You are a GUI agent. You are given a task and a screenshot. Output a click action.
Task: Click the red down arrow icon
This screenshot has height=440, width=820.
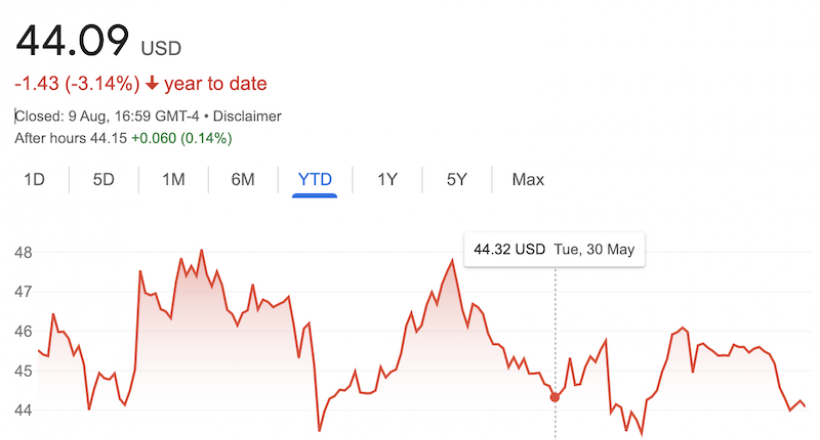[152, 83]
